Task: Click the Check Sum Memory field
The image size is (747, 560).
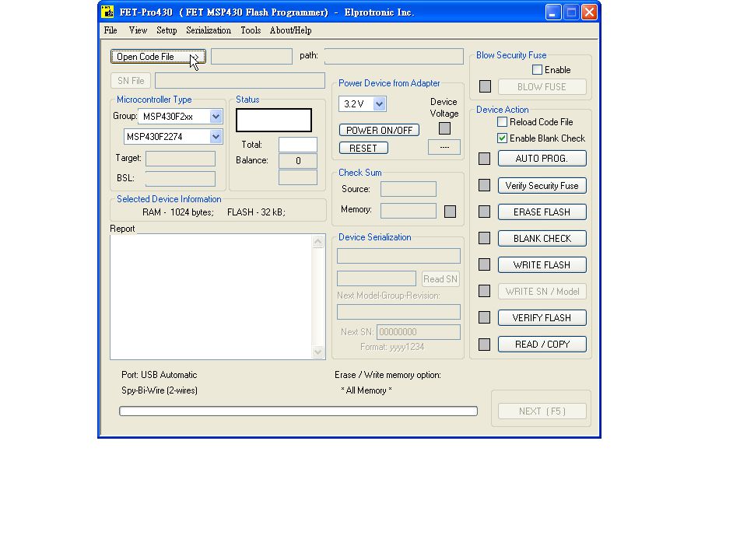Action: [409, 211]
